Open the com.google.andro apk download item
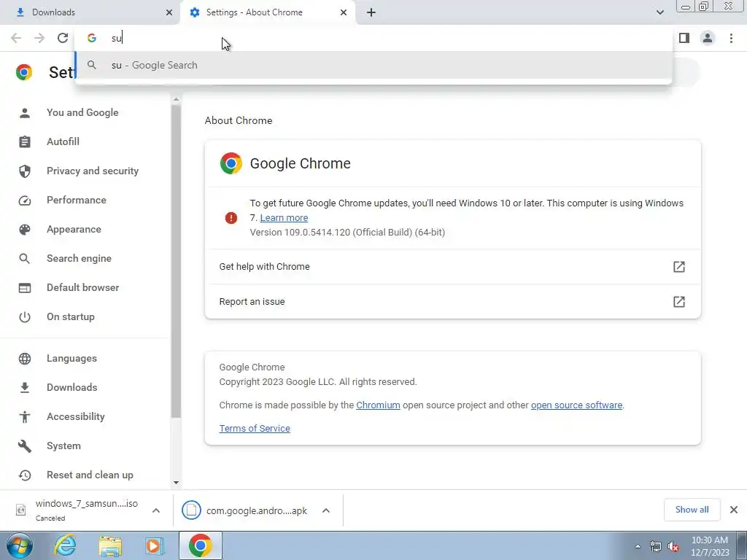Screen dimensions: 747x560 click(245, 510)
